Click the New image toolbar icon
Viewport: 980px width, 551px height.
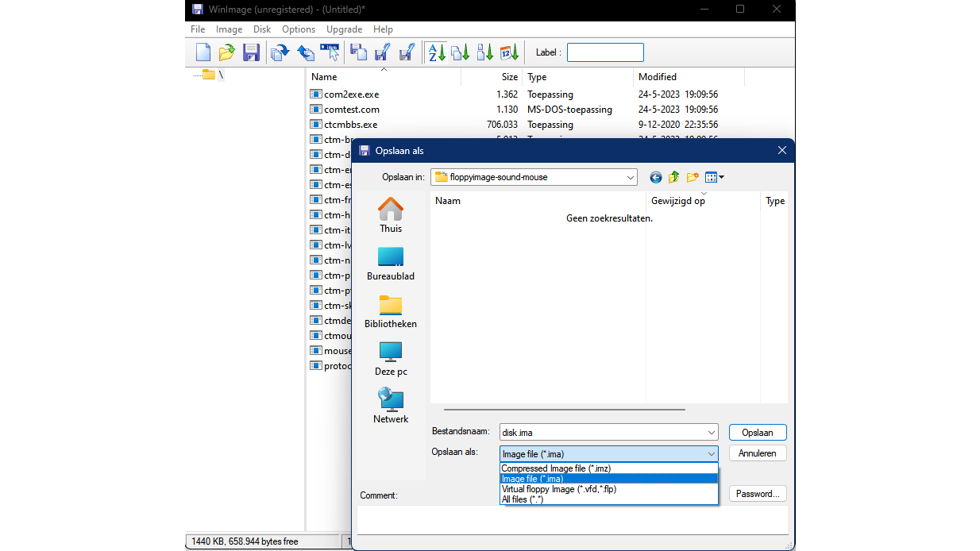[203, 52]
